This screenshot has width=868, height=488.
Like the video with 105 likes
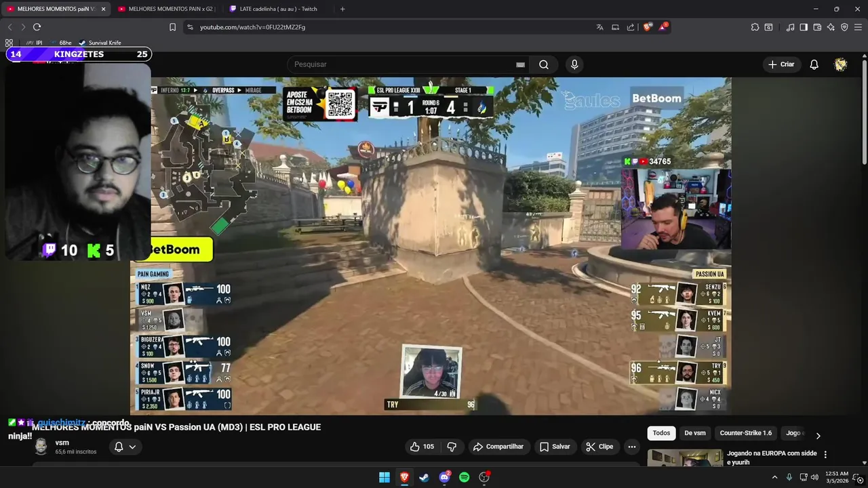[422, 447]
